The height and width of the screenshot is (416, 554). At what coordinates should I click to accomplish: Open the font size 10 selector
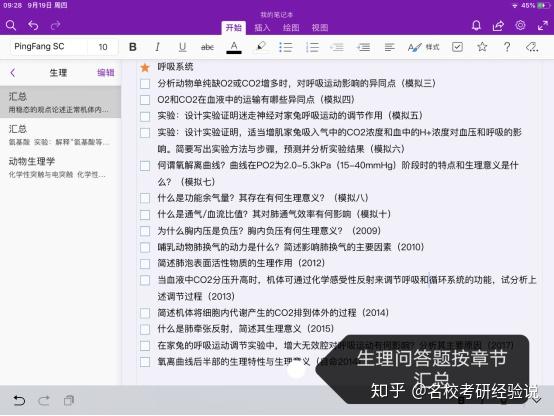(x=103, y=47)
